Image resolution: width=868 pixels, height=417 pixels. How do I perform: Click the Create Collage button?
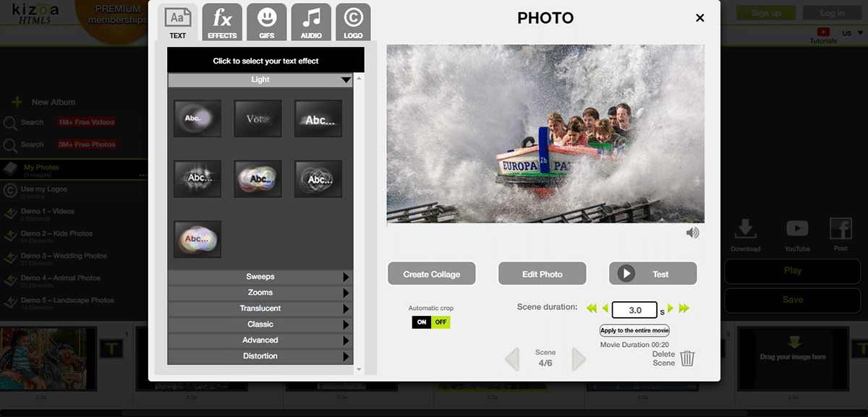[x=431, y=274]
